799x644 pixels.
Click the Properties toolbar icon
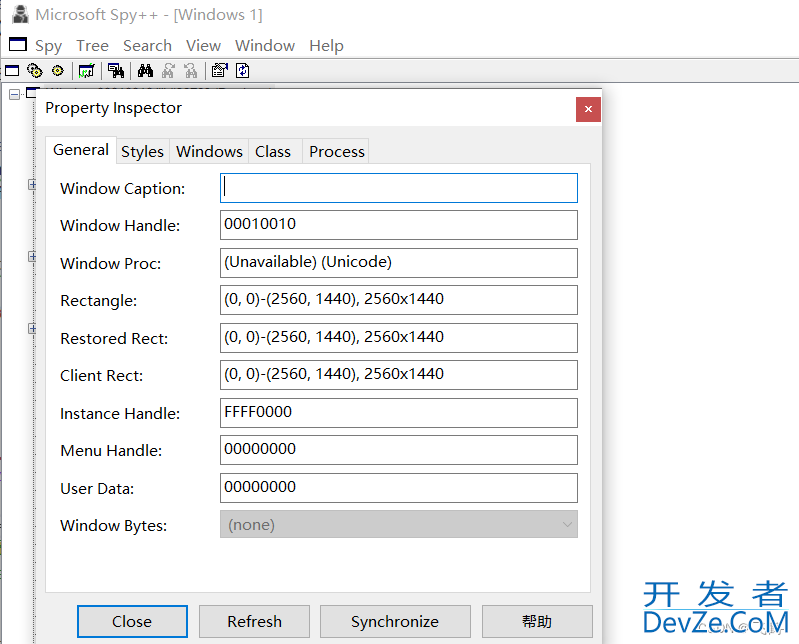pos(220,71)
